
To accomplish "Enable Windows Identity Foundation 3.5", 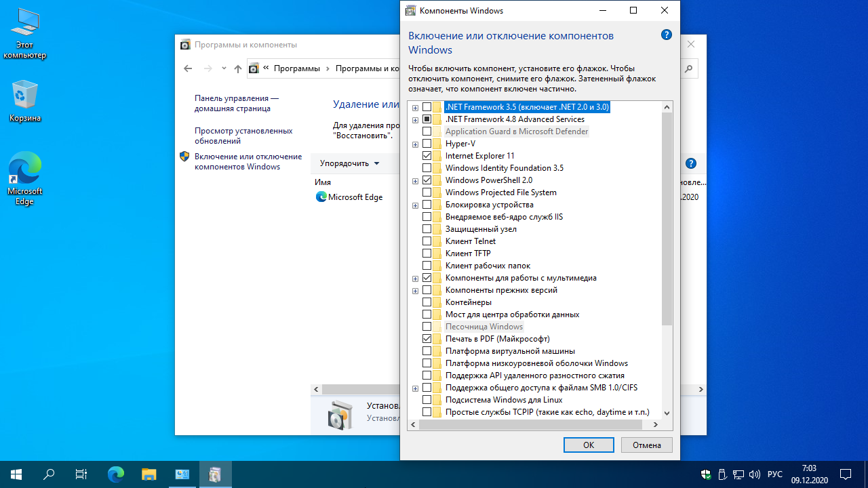I will click(427, 168).
